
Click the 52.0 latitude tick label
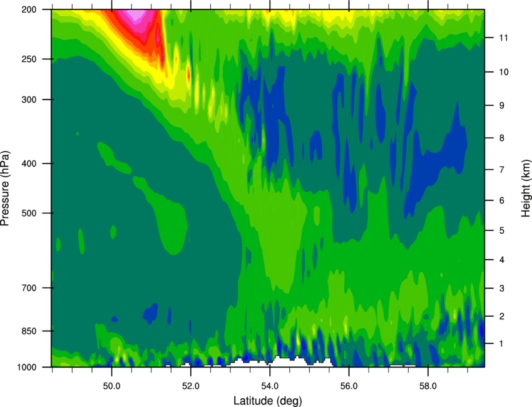[191, 386]
